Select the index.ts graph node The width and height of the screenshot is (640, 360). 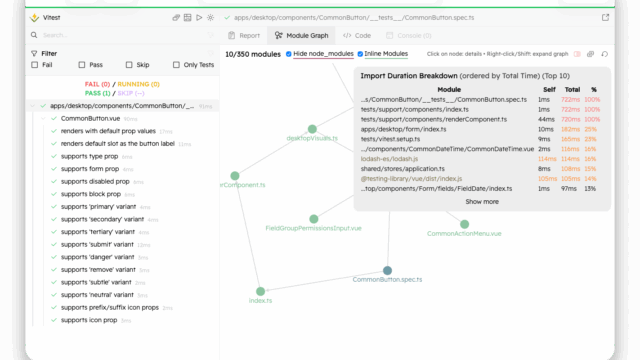[x=260, y=291]
